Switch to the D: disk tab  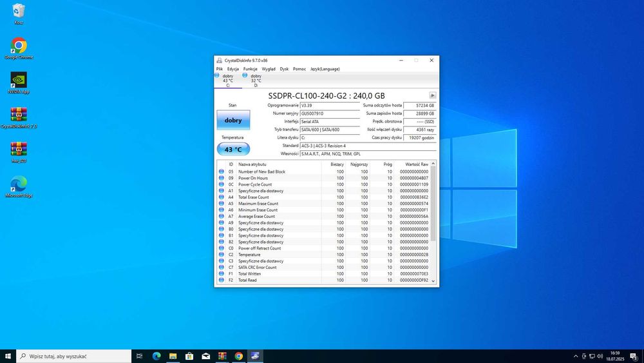point(256,80)
